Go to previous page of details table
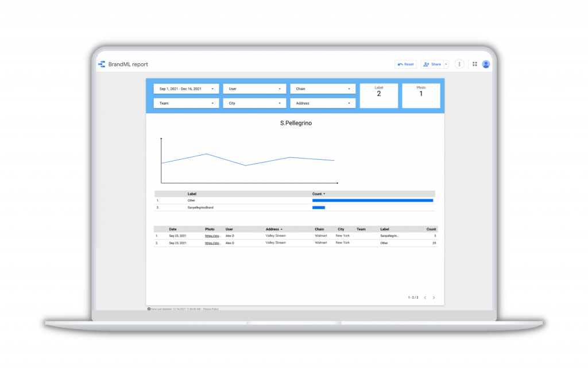The width and height of the screenshot is (588, 378). point(425,298)
